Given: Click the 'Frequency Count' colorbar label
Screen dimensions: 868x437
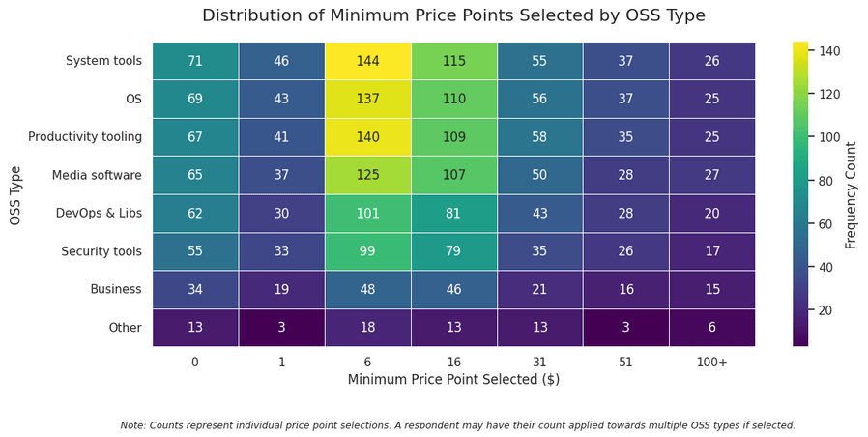Looking at the screenshot, I should 852,194.
